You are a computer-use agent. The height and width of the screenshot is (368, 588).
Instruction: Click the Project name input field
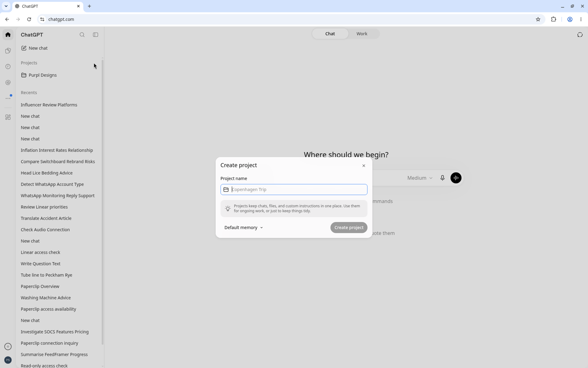[x=294, y=190]
